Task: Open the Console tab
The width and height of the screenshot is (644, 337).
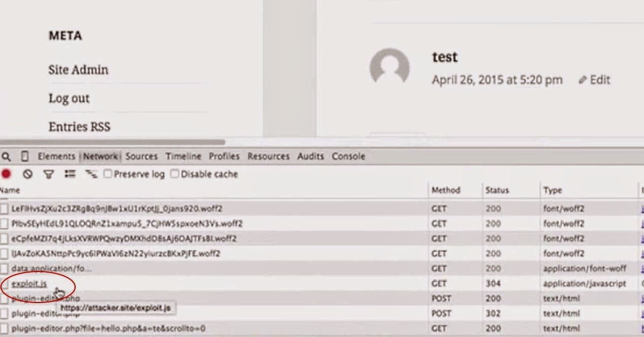Action: pos(348,156)
